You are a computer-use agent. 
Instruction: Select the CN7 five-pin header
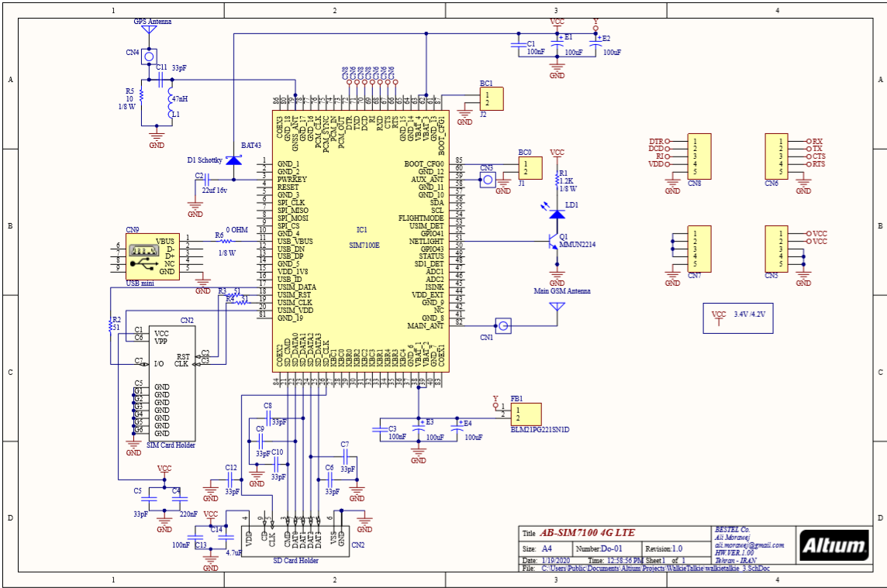[x=699, y=249]
